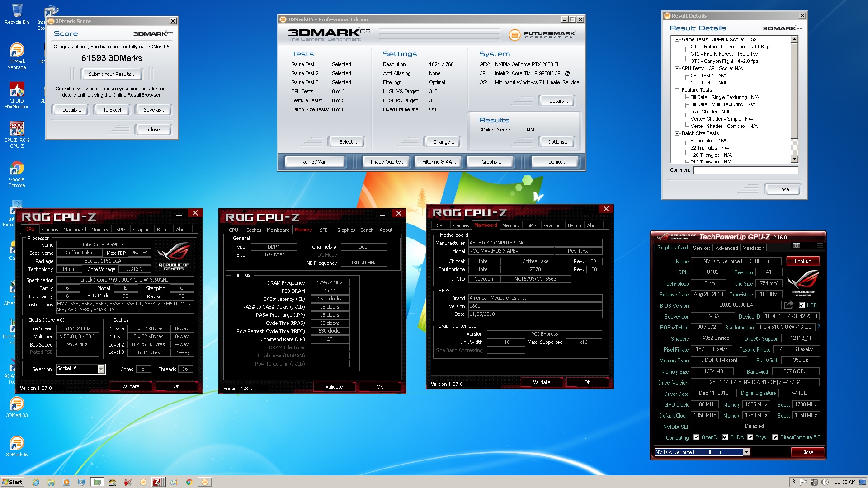Click Change settings button in 3DMark05
This screenshot has height=488, width=868.
point(443,142)
